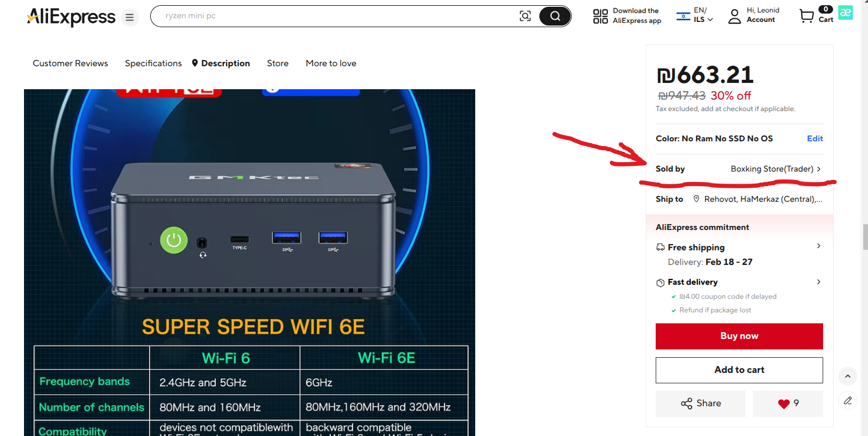Add the mini PC to cart
This screenshot has height=436, width=868.
pos(739,370)
